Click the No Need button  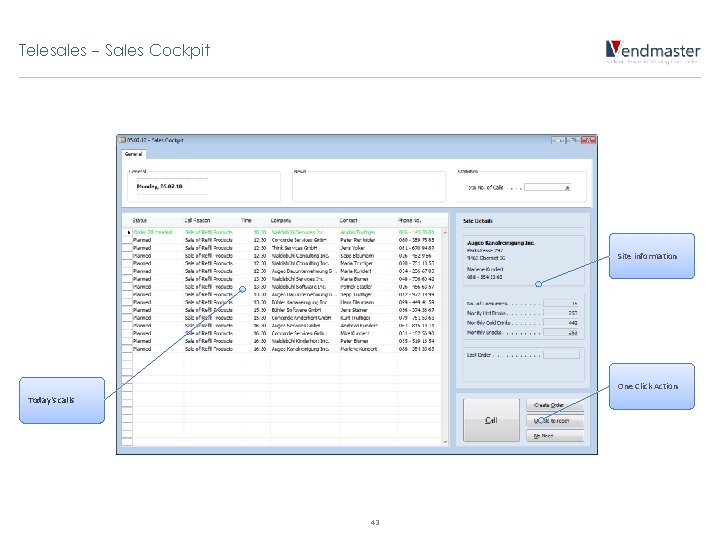(x=555, y=436)
